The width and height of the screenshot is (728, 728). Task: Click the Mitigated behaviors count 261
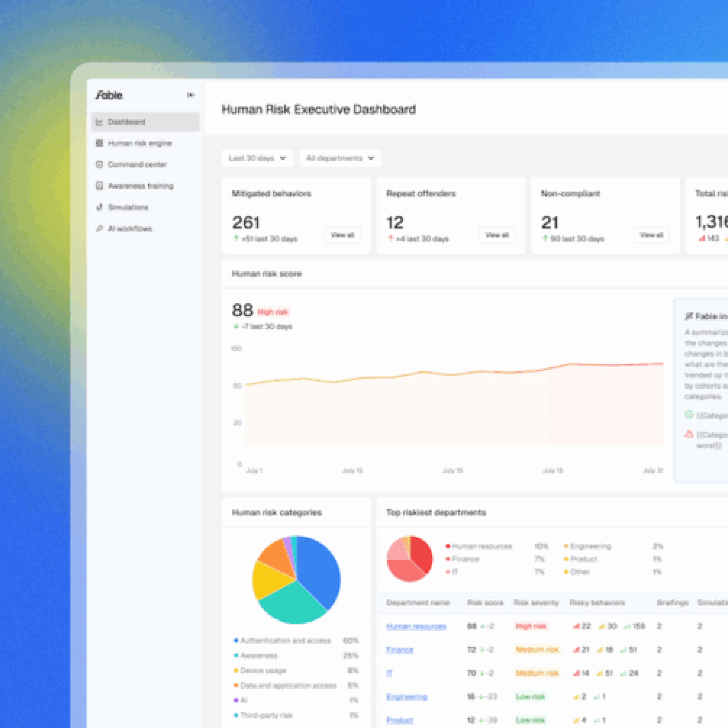click(246, 222)
